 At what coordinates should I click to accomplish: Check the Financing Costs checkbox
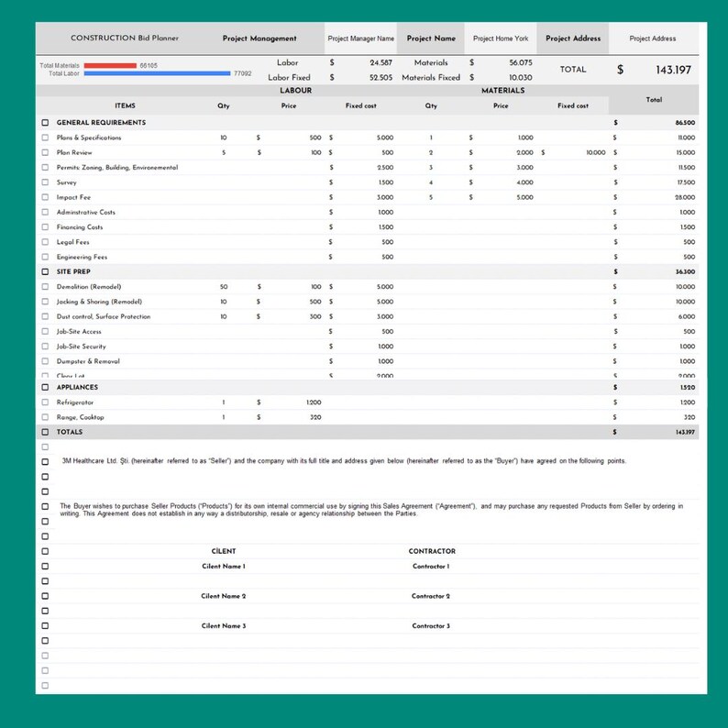pos(45,226)
